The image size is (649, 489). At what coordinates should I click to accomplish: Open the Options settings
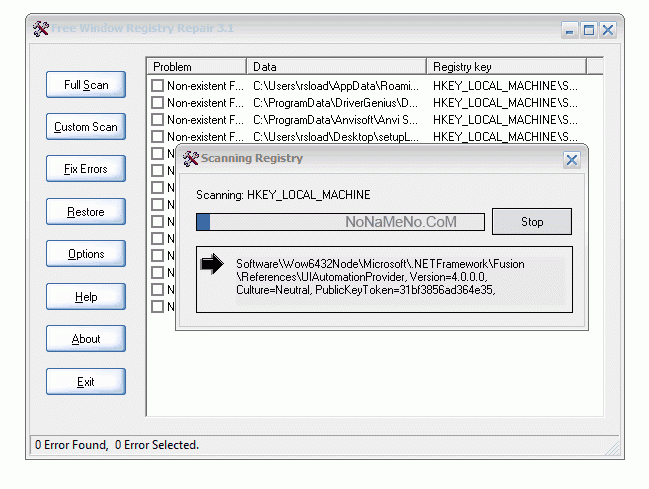click(86, 254)
